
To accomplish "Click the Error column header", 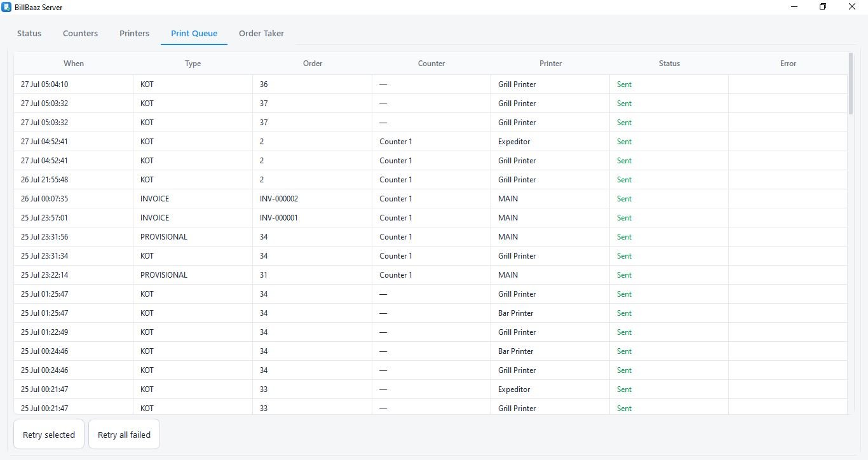I will pos(788,64).
